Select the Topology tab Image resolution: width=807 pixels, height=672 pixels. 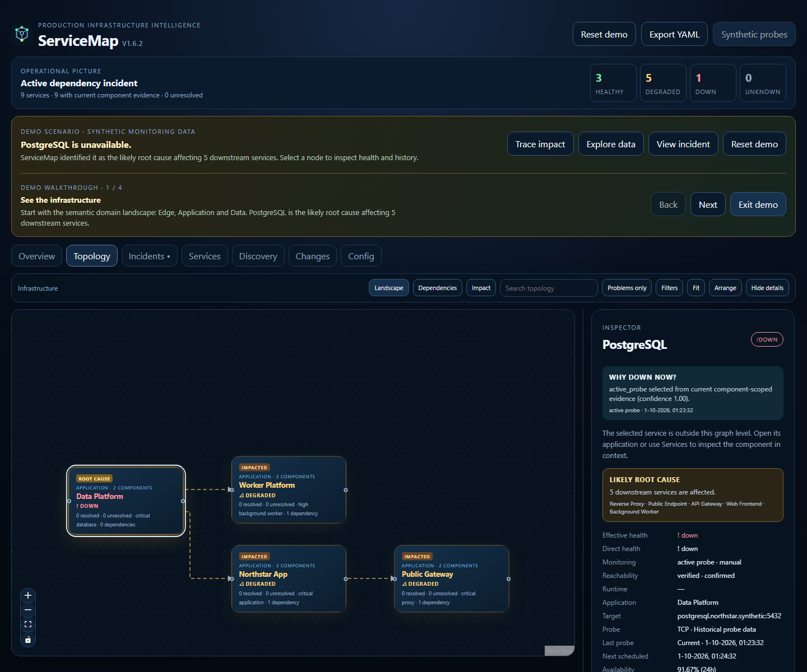pyautogui.click(x=92, y=256)
